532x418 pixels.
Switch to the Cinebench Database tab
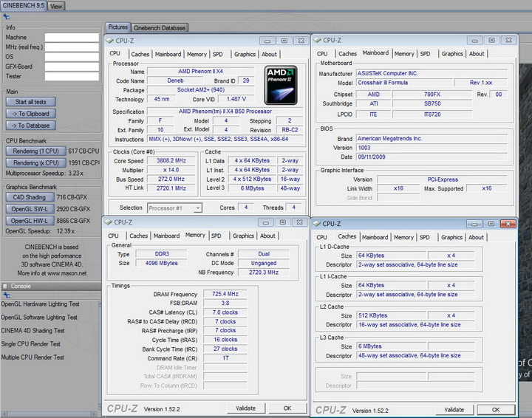point(160,28)
